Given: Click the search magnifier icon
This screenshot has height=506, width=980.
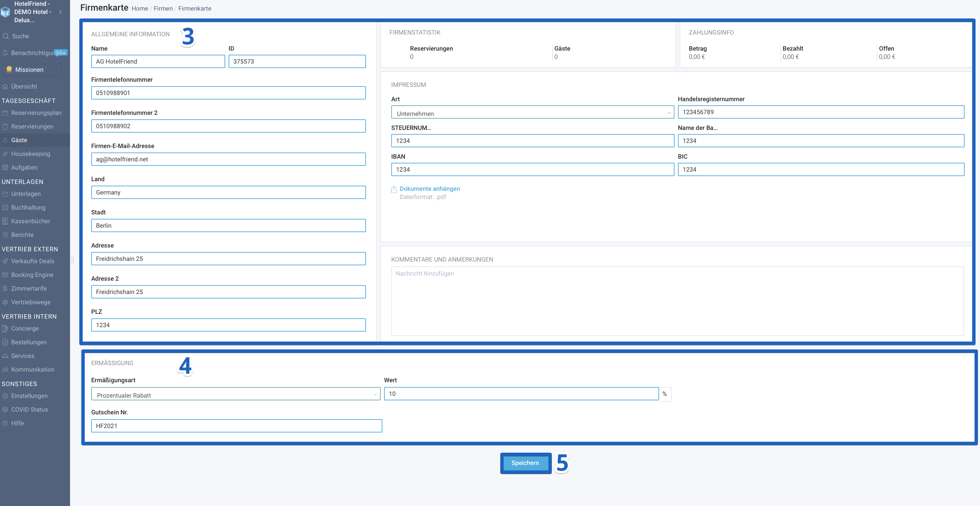Looking at the screenshot, I should point(5,36).
